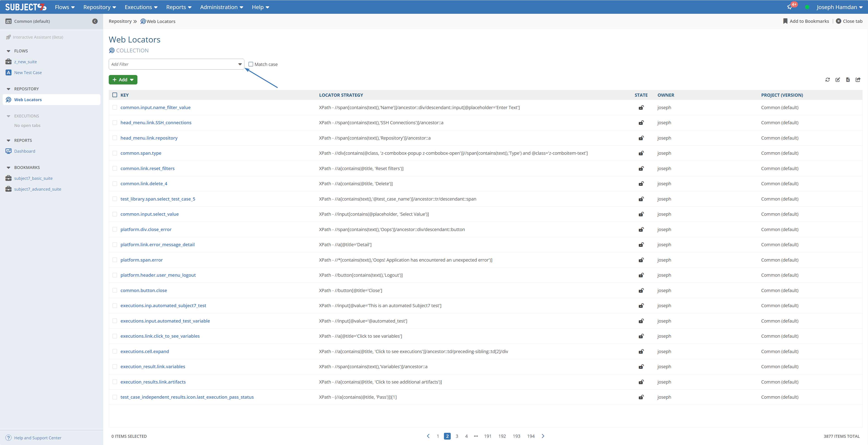Expand the green Add button dropdown
Image resolution: width=868 pixels, height=445 pixels.
point(132,80)
